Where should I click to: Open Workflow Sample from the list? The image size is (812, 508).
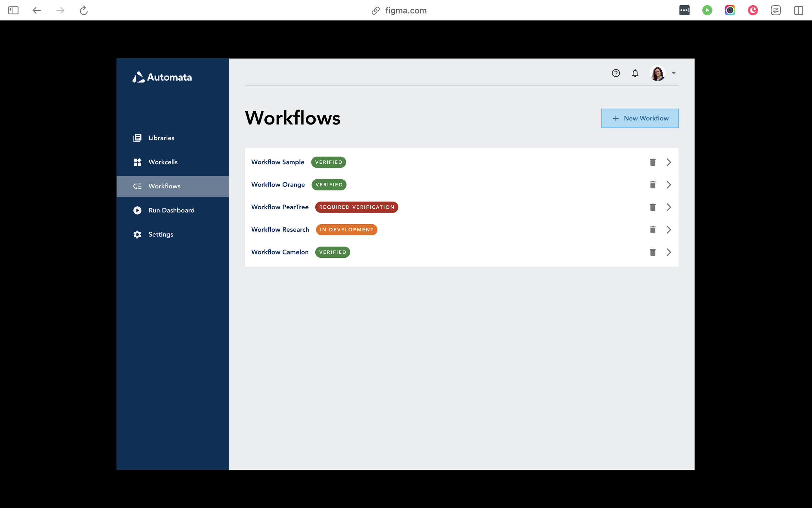tap(278, 162)
